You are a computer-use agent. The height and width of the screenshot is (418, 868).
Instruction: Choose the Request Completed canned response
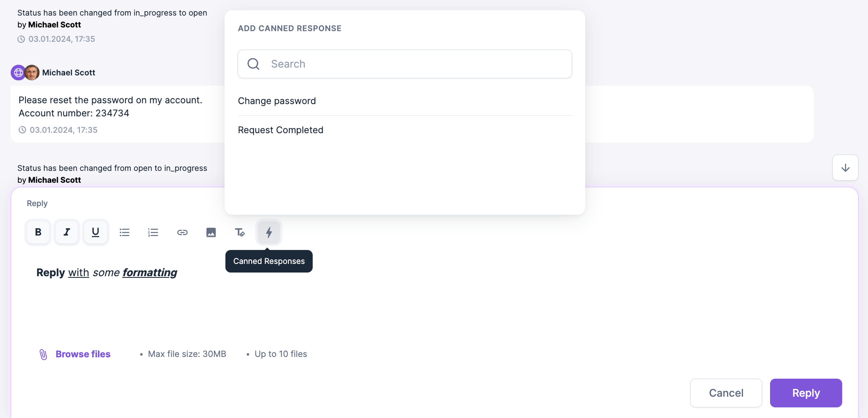(x=280, y=130)
